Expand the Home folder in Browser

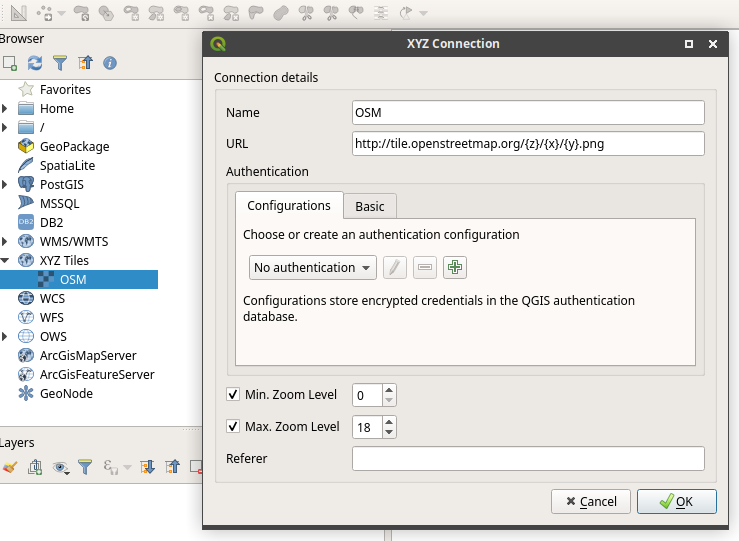pos(5,108)
